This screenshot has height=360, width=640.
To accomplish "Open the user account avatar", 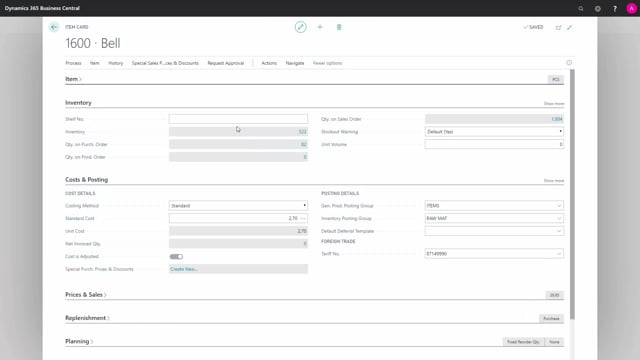I will tap(631, 8).
